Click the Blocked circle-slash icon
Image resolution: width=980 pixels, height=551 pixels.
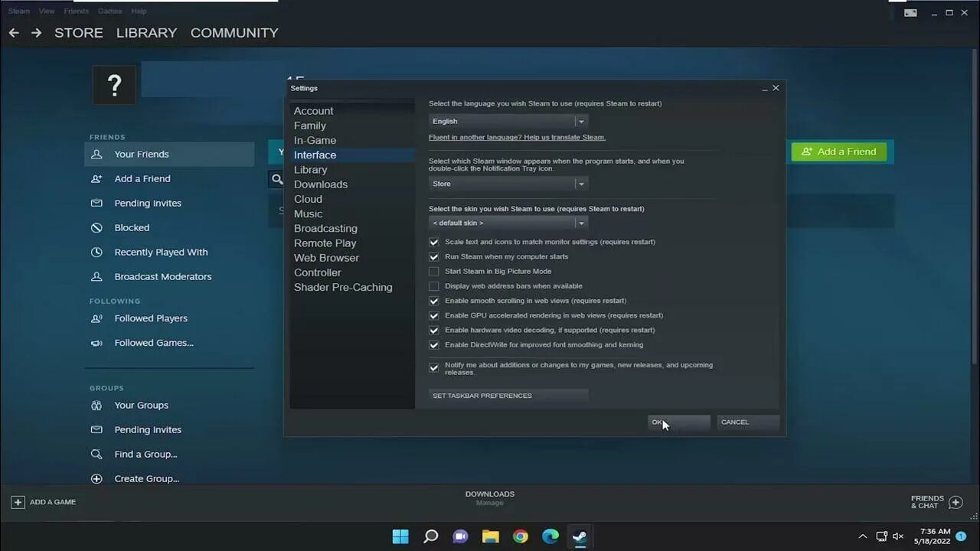tap(96, 227)
